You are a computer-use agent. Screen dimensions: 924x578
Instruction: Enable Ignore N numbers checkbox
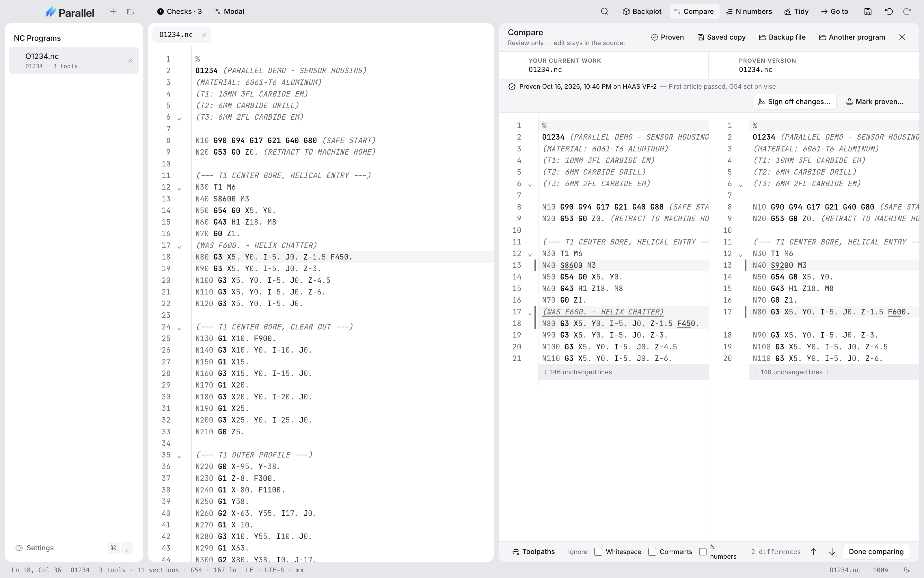(x=703, y=552)
